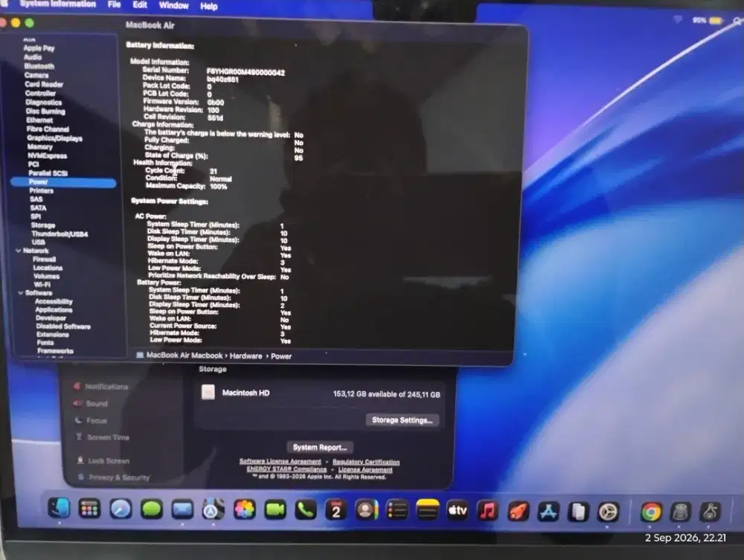
Task: Open Maps from the Dock
Action: tap(213, 511)
